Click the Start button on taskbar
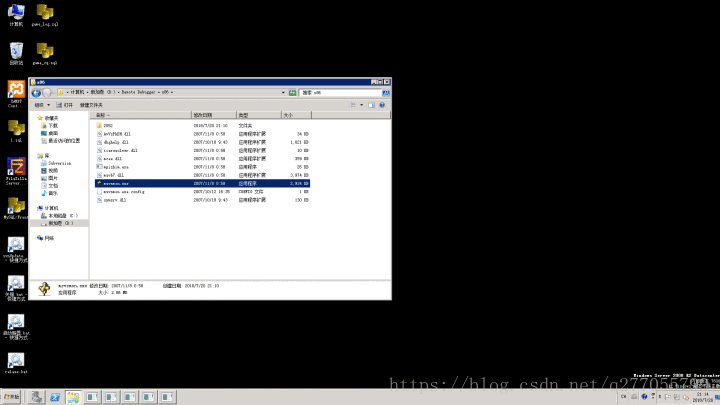The image size is (720, 405). 11,397
